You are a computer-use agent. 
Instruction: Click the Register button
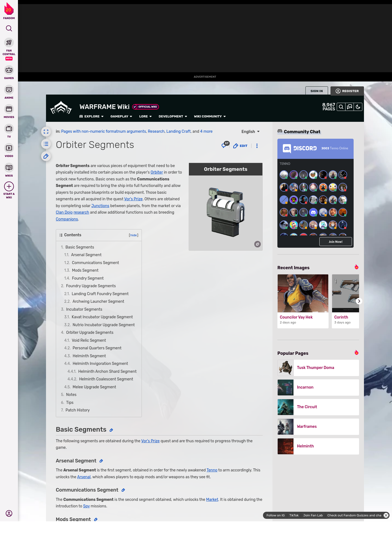pos(347,91)
